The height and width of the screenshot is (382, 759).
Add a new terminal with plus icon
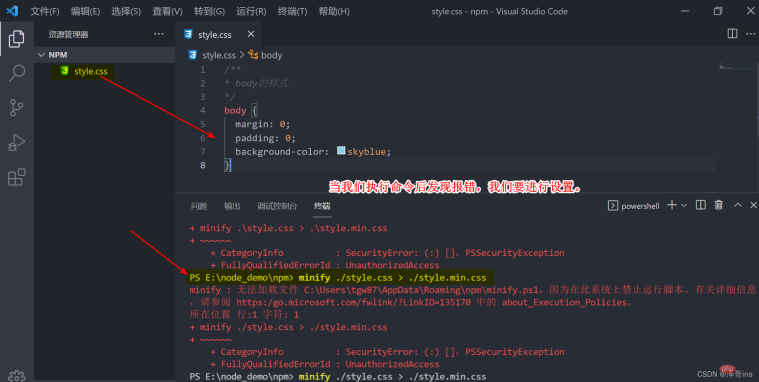coord(671,205)
